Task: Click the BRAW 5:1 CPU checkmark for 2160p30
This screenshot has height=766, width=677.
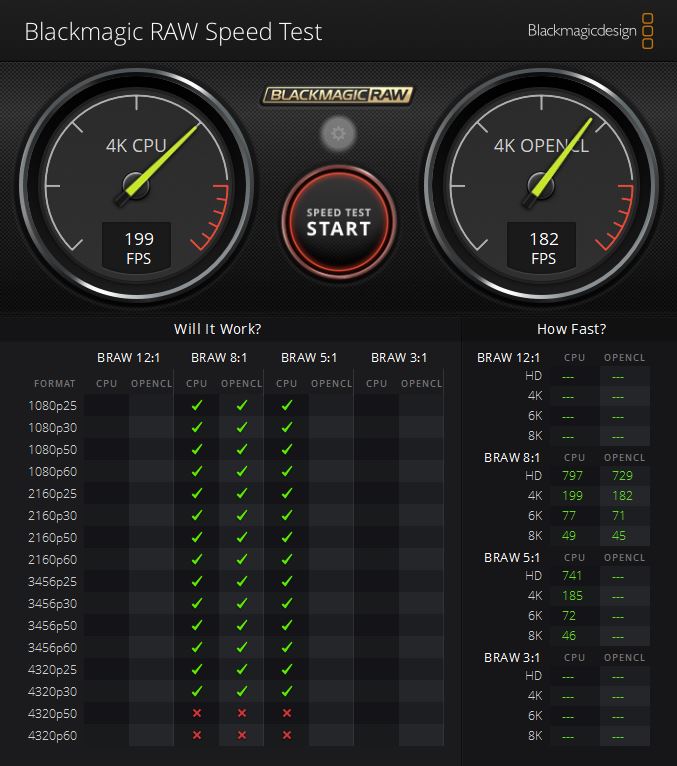Action: coord(287,515)
